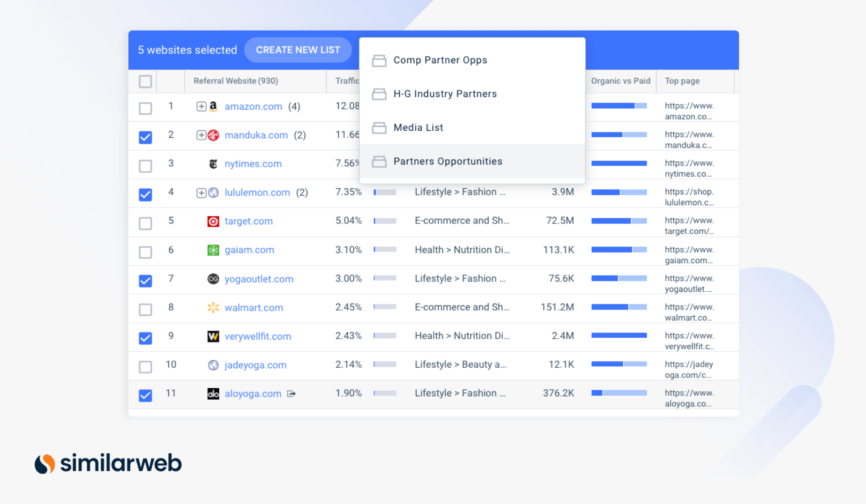Uncheck the manduka.com selection checkbox
Viewport: 866px width, 504px height.
[145, 137]
